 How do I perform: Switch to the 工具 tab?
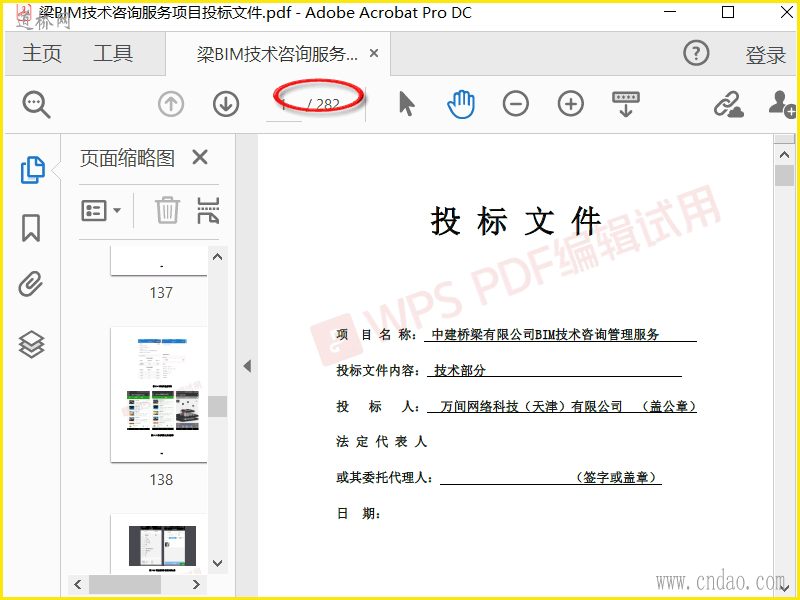point(113,54)
